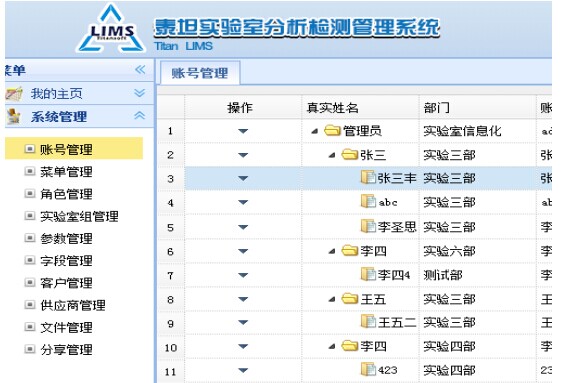
Task: Collapse the 管理员 tree node
Action: [314, 131]
